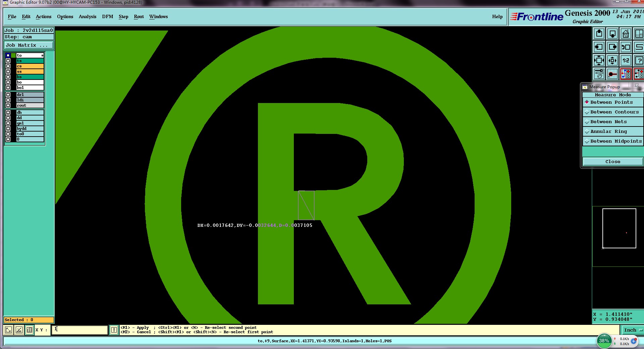Click the pan right arrow icon

coord(612,47)
